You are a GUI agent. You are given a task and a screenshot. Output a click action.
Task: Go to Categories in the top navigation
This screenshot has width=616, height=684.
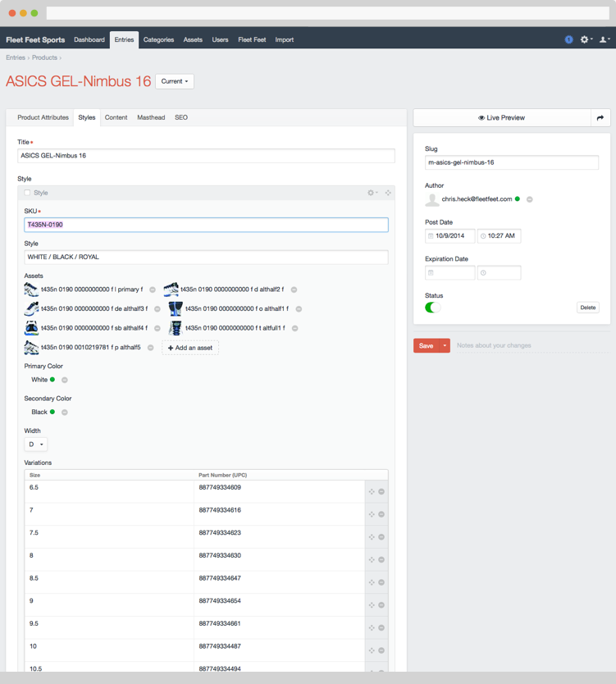(159, 39)
